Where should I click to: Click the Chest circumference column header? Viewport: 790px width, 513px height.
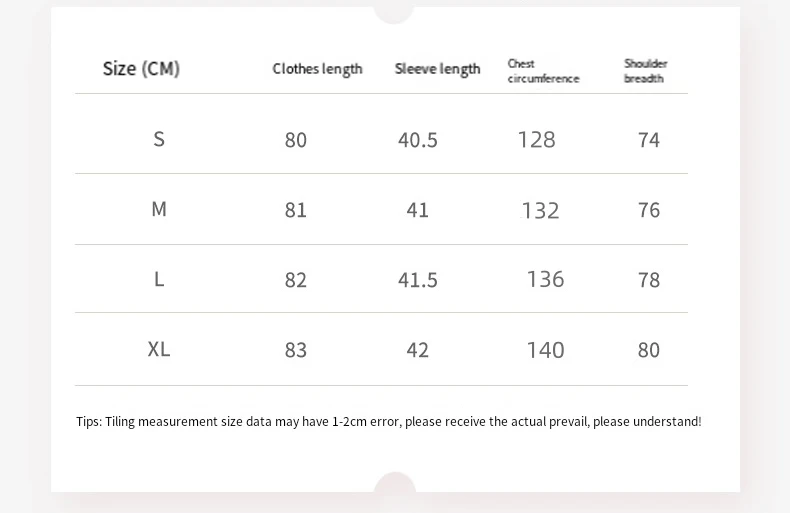pos(543,71)
